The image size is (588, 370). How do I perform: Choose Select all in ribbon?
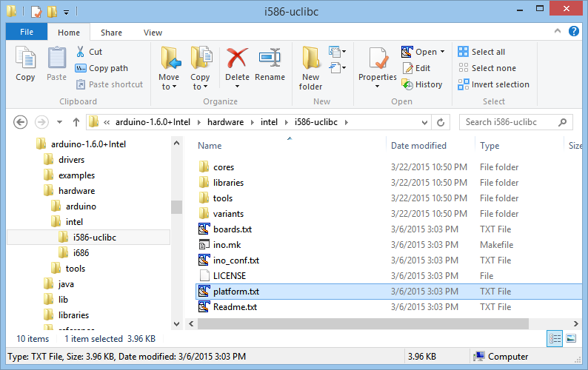481,52
